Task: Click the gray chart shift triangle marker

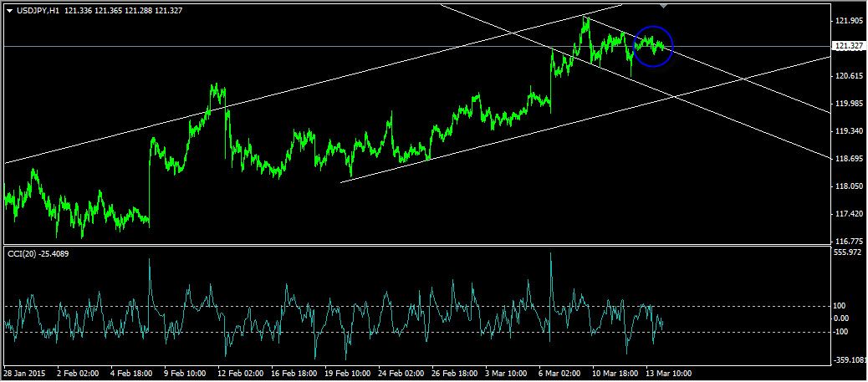Action: click(x=664, y=6)
